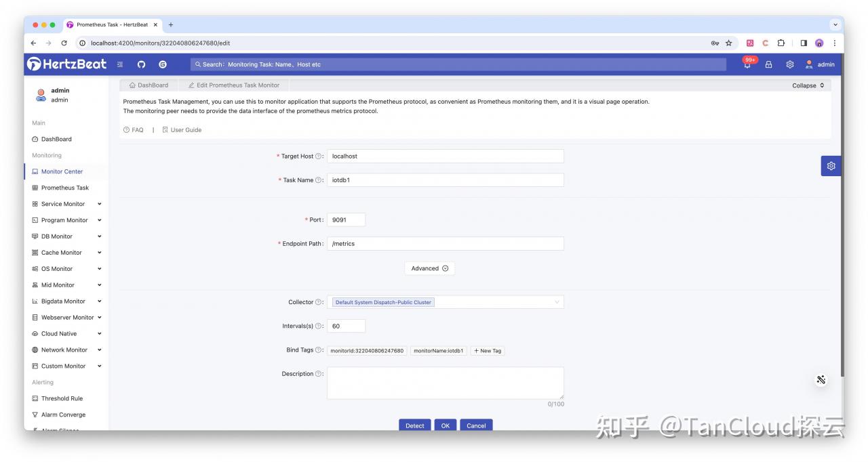Click the pink extension icon in the toolbar
The width and height of the screenshot is (868, 462).
tap(750, 43)
